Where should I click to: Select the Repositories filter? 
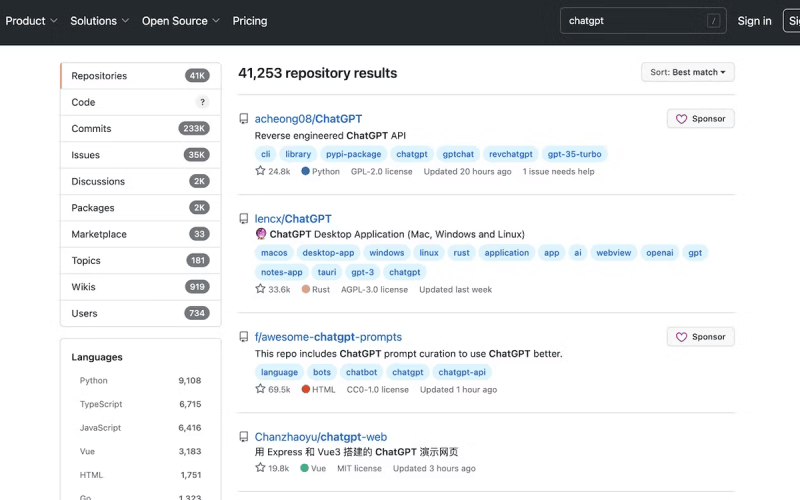coord(141,76)
